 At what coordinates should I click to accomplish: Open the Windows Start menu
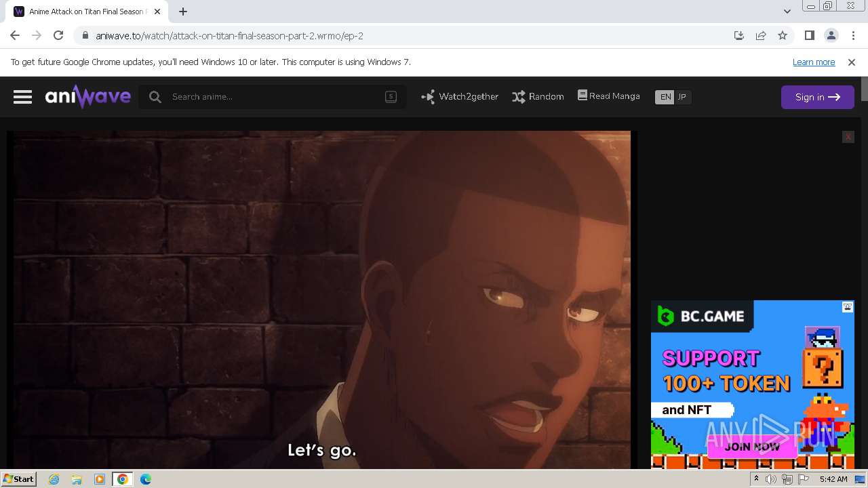(x=19, y=479)
